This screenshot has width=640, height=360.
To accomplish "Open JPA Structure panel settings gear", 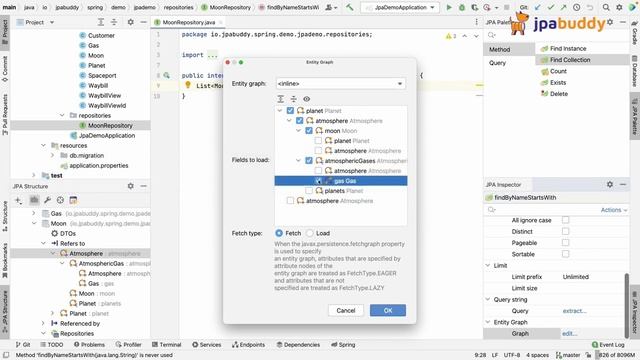I will 131,186.
